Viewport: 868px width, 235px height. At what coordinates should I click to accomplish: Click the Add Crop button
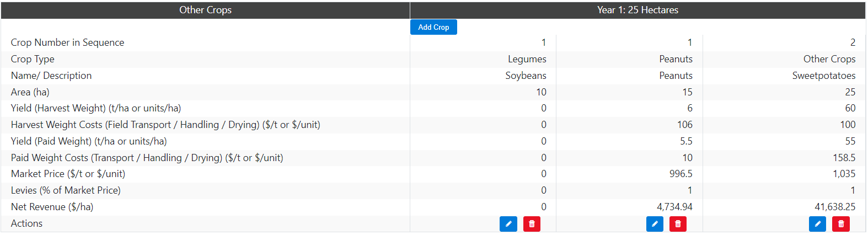pos(433,27)
